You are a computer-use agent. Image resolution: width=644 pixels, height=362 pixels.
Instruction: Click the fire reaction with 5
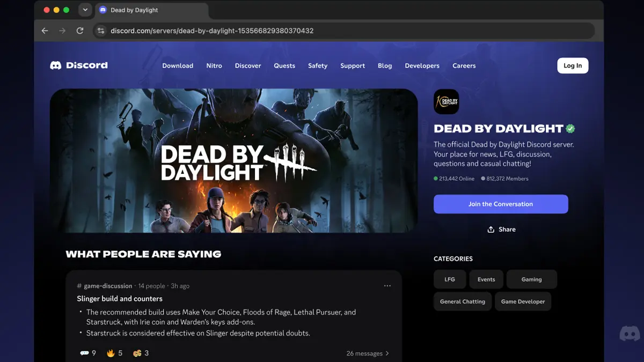point(114,353)
